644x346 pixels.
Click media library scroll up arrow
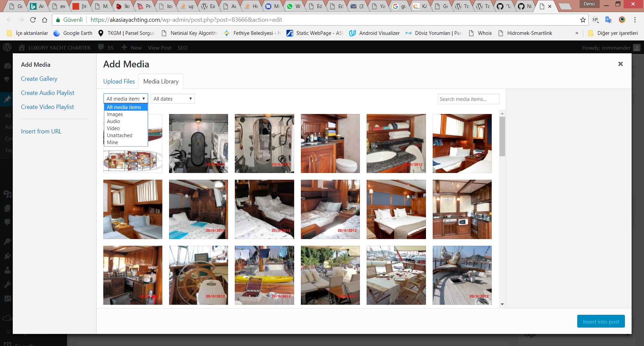(x=502, y=114)
